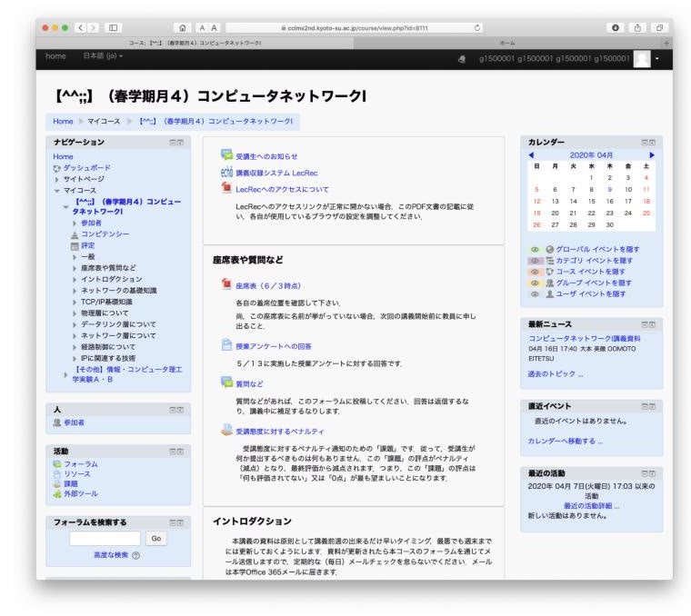
Task: Open the user menu dropdown arrow
Action: point(657,58)
